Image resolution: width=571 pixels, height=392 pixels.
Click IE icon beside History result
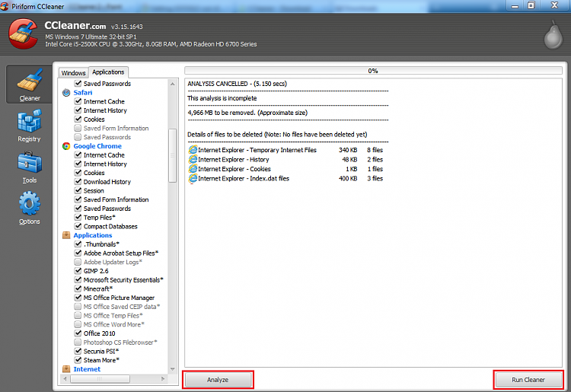[193, 159]
